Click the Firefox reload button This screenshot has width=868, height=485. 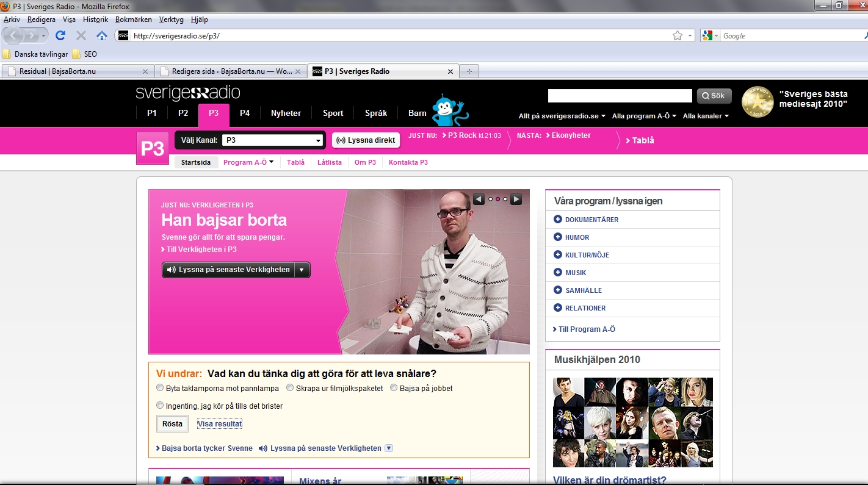point(60,35)
